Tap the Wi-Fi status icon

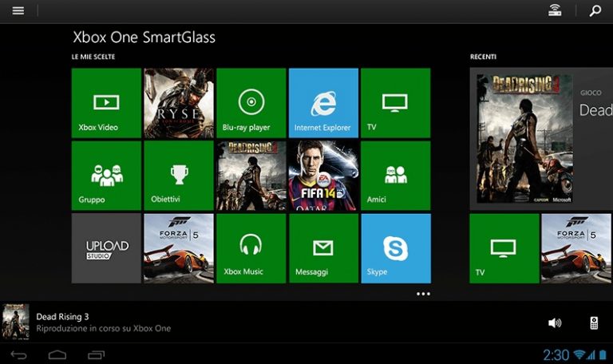pyautogui.click(x=579, y=354)
